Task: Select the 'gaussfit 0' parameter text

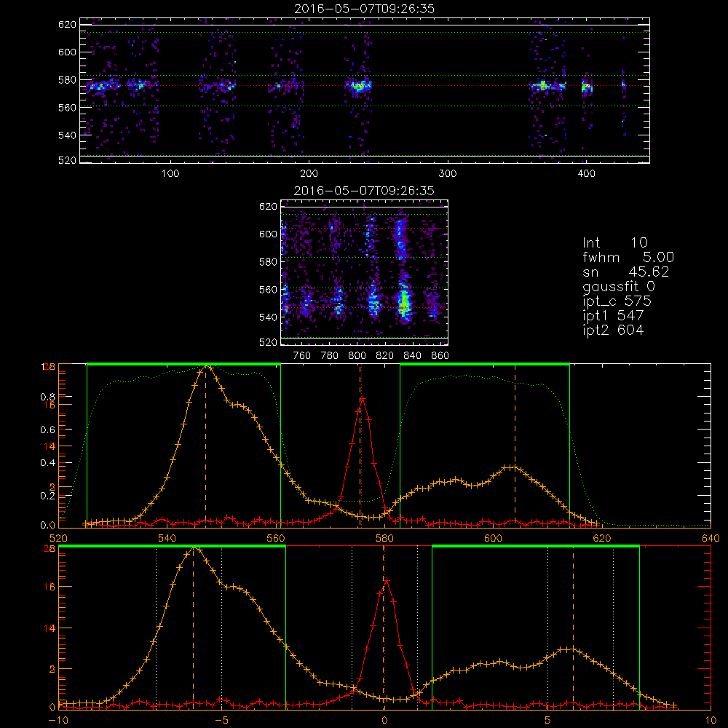Action: tap(618, 286)
